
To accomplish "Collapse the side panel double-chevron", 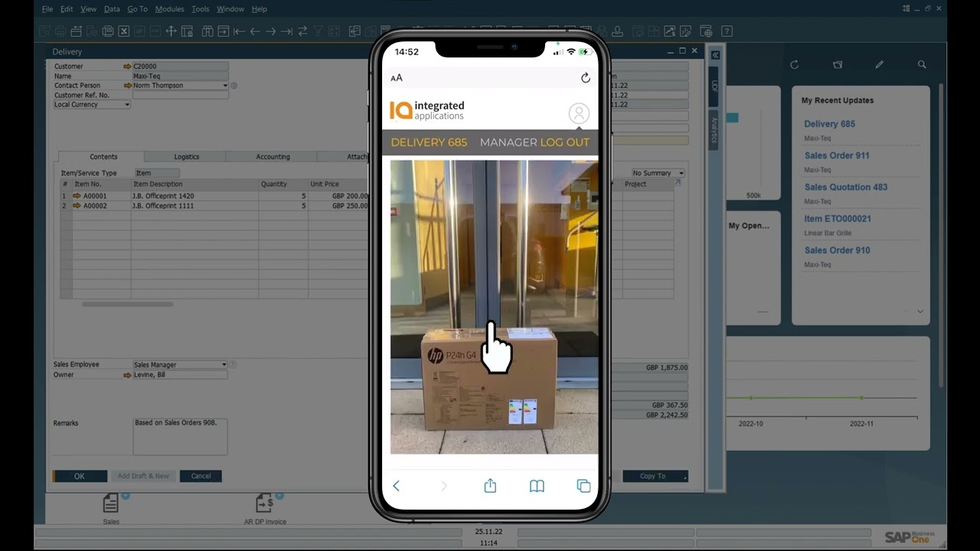I will click(715, 55).
